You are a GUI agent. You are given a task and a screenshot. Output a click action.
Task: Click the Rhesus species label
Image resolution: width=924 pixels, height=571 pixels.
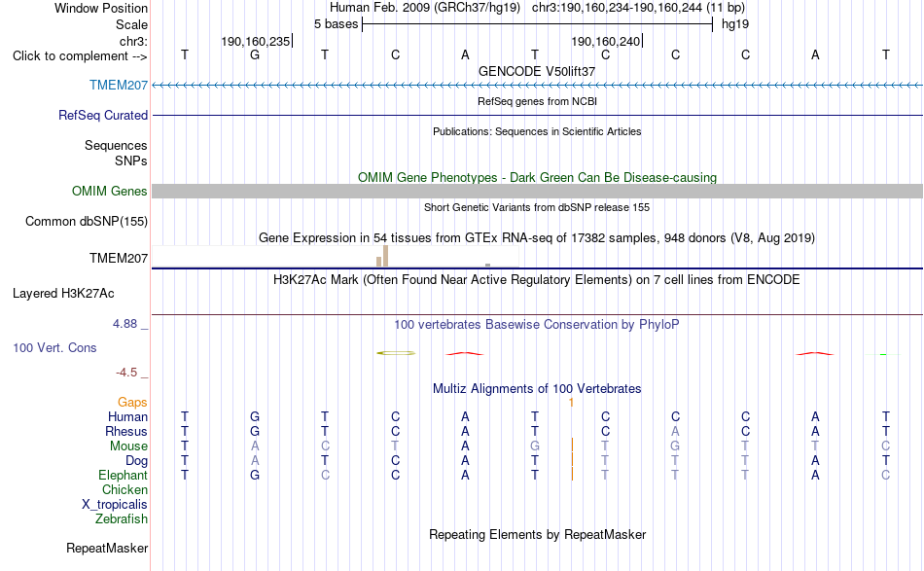point(126,431)
